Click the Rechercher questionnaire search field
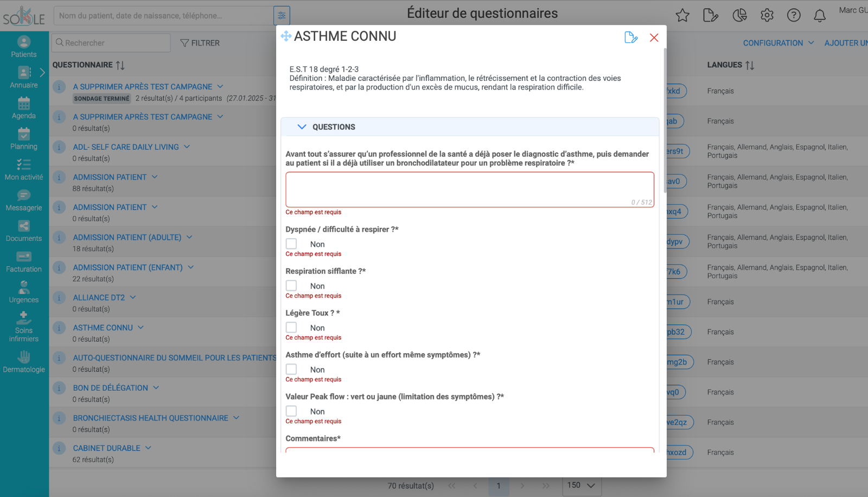The height and width of the screenshot is (497, 868). (x=111, y=43)
